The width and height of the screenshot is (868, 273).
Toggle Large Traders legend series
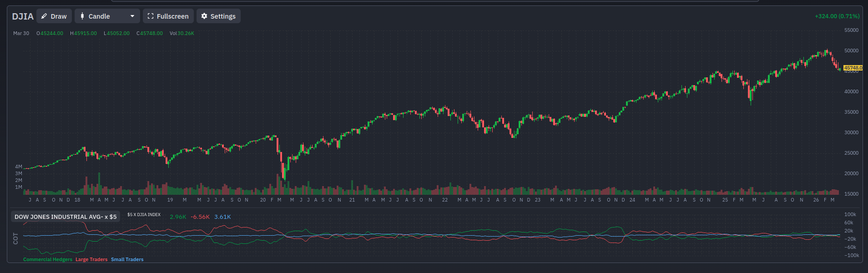[x=91, y=259]
